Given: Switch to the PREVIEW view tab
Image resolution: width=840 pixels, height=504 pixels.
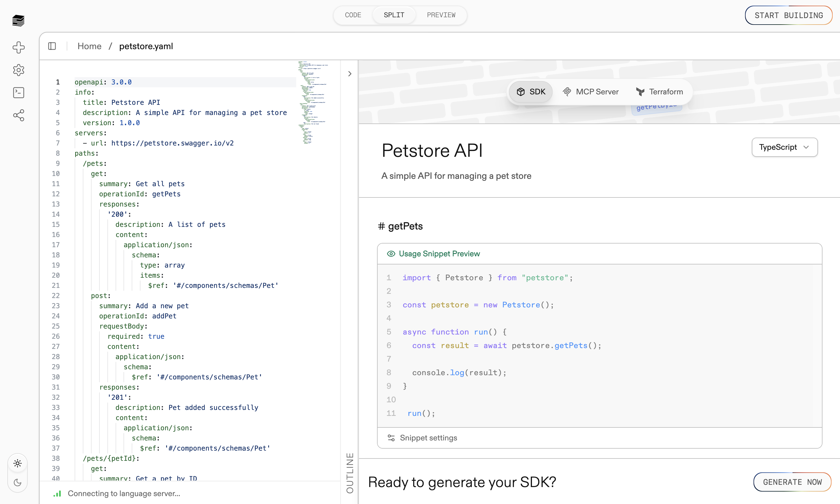Looking at the screenshot, I should (441, 15).
